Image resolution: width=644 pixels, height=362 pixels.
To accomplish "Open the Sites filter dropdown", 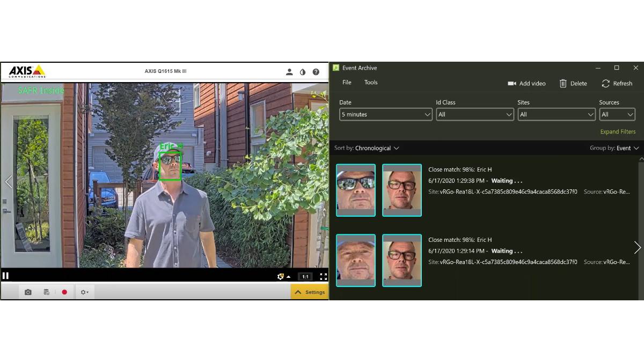I will click(557, 114).
